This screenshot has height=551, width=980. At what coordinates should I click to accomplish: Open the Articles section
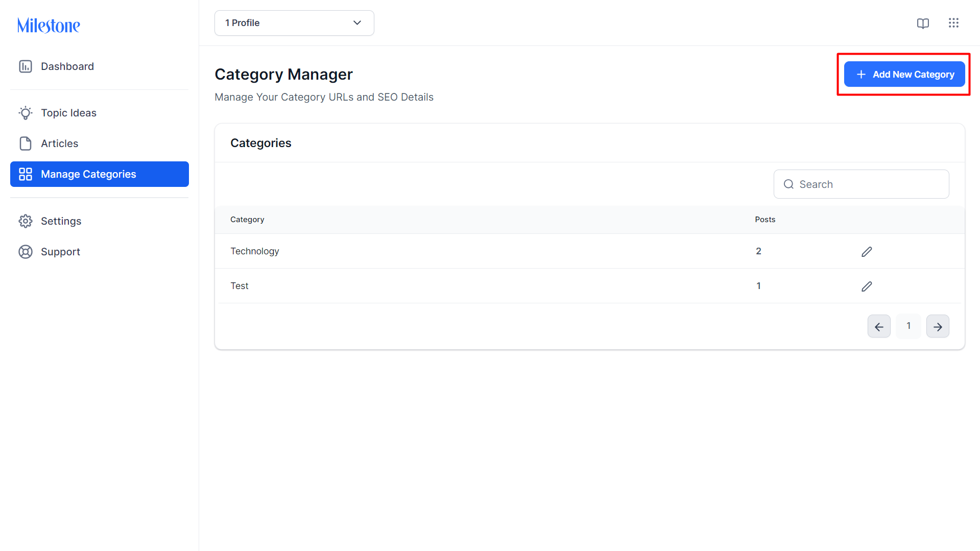[x=100, y=143]
